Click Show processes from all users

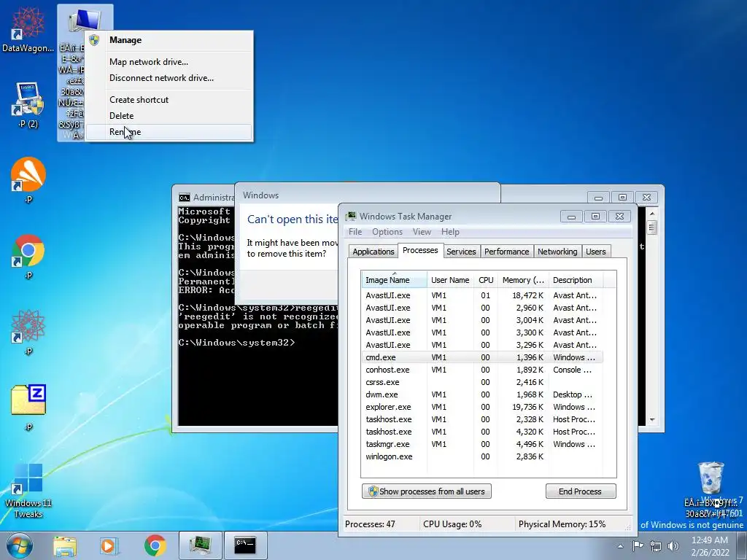426,491
